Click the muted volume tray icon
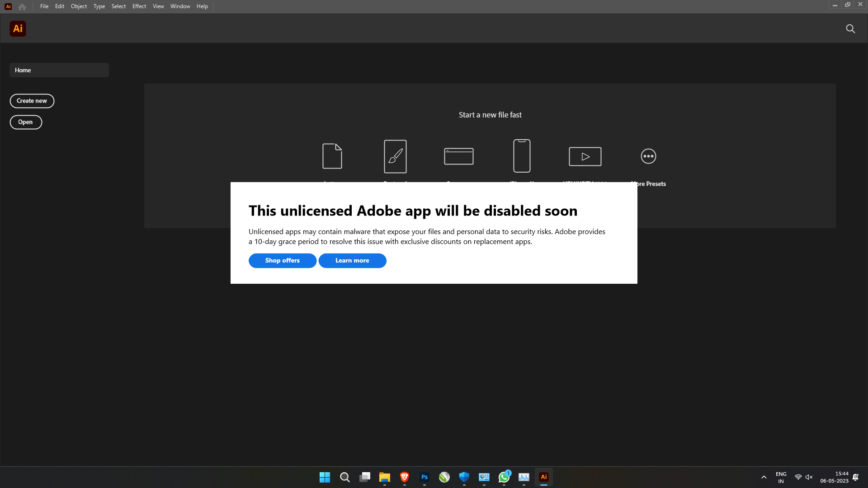This screenshot has height=488, width=868. (809, 477)
